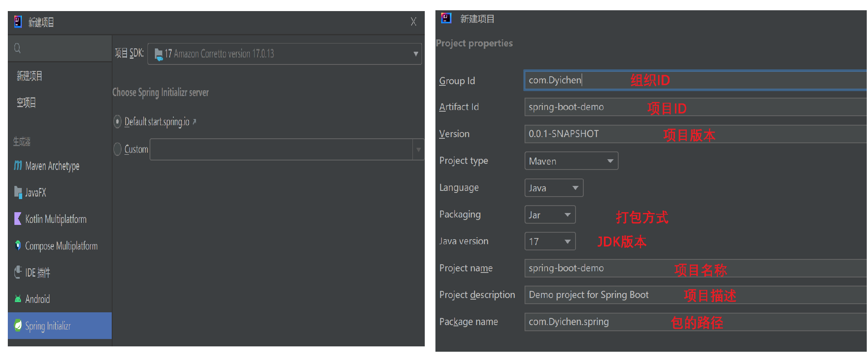Image resolution: width=868 pixels, height=355 pixels.
Task: Click the Spring Initializr leaf icon
Action: pyautogui.click(x=18, y=325)
